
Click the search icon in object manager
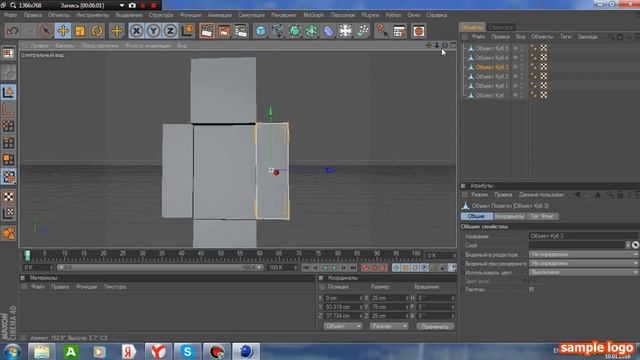[611, 37]
